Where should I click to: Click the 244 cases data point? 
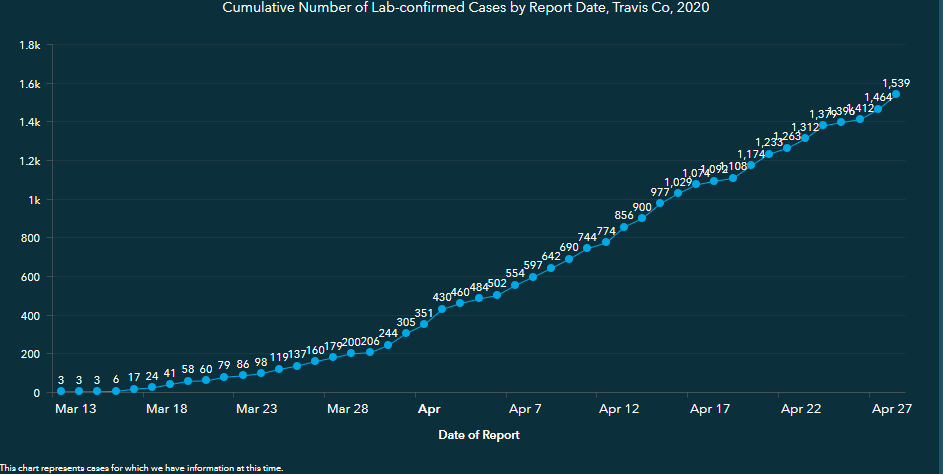tap(388, 345)
